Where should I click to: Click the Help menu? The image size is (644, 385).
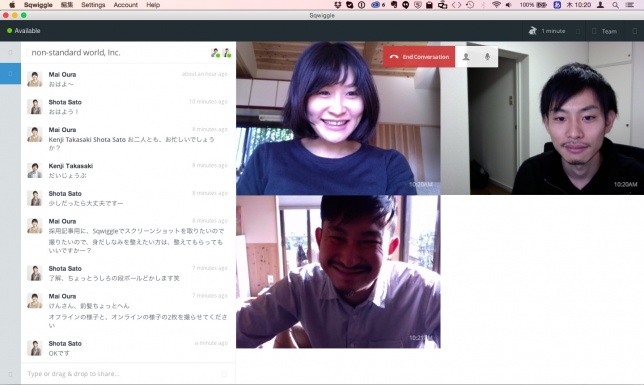coord(153,5)
